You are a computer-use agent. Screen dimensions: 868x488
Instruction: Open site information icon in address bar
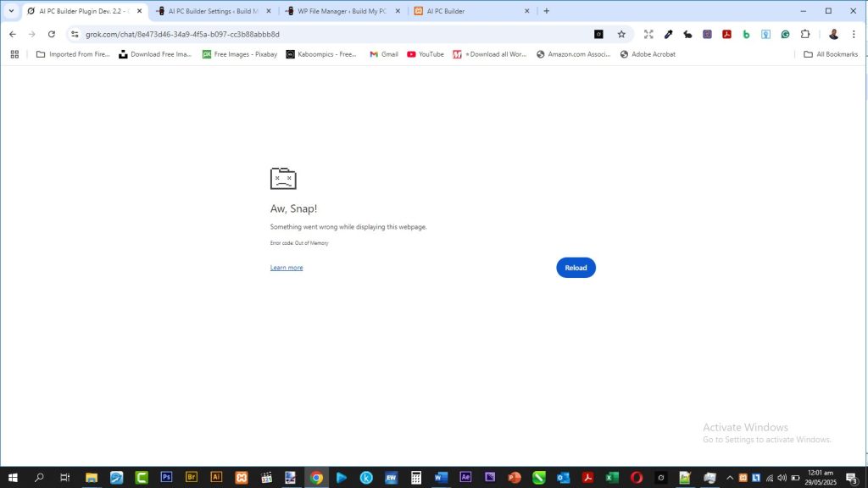click(75, 34)
